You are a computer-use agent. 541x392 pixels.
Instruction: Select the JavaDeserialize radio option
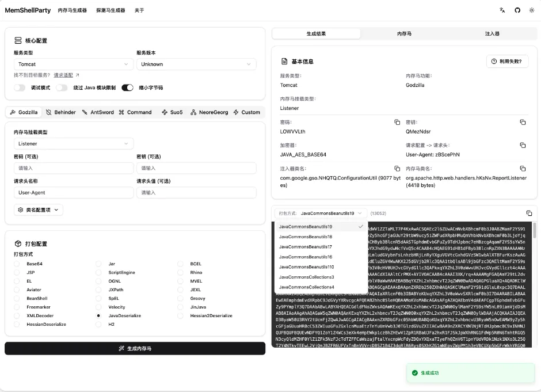(98, 315)
